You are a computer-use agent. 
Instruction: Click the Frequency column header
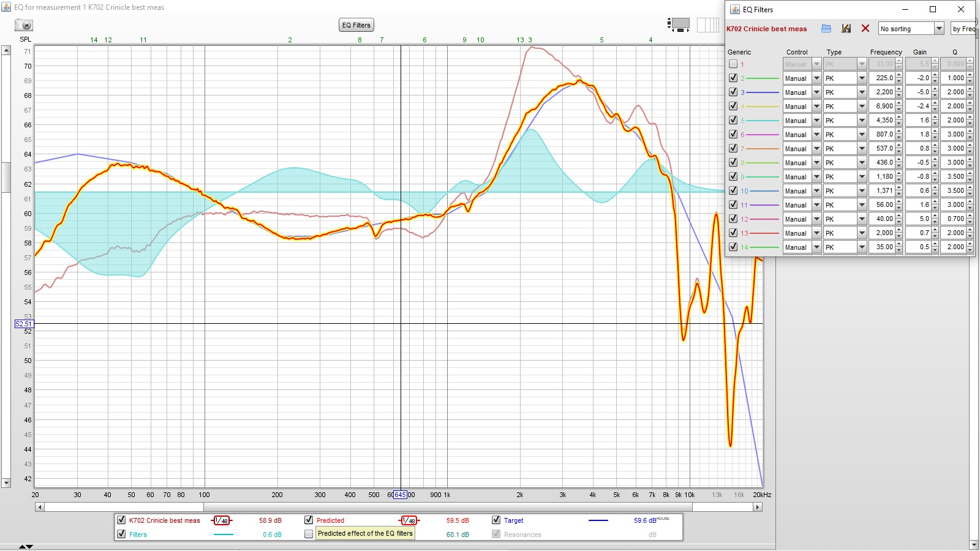pos(886,52)
